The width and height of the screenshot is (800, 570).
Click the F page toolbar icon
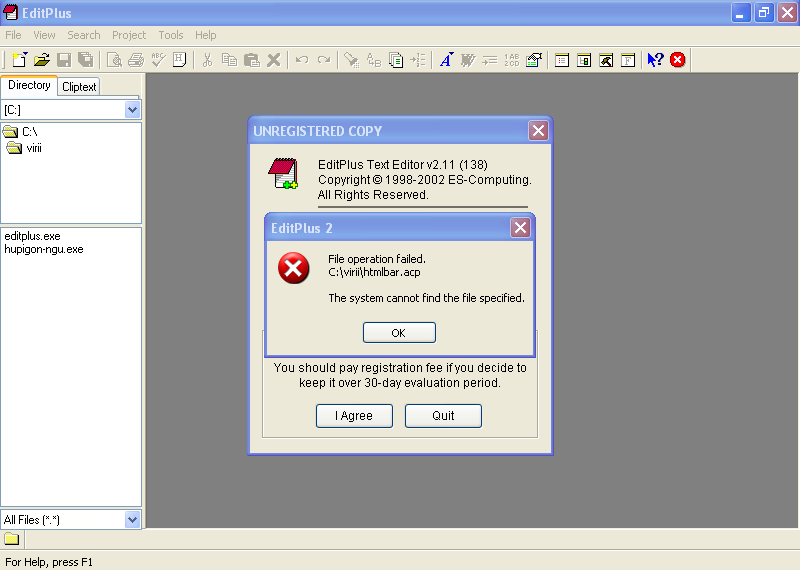pyautogui.click(x=628, y=60)
